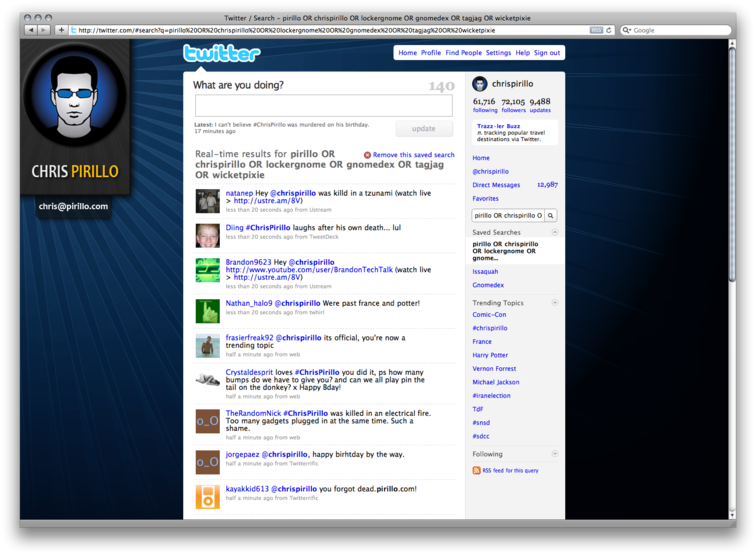Open natanep username link
The image size is (756, 555).
pos(239,193)
